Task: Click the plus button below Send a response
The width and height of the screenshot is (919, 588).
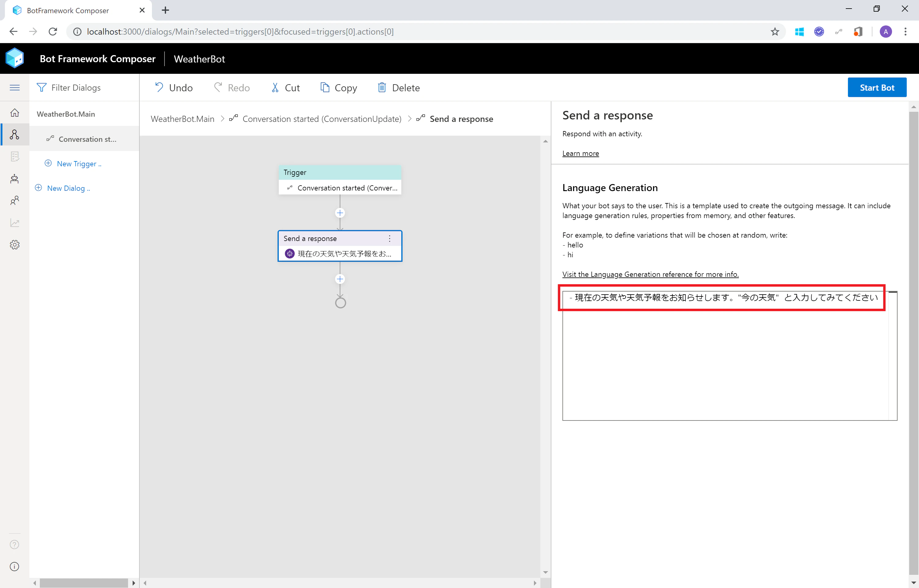Action: (340, 279)
